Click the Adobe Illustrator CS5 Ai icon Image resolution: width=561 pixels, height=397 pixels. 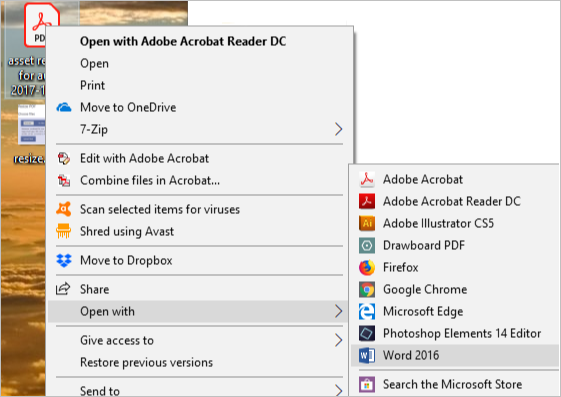coord(367,224)
